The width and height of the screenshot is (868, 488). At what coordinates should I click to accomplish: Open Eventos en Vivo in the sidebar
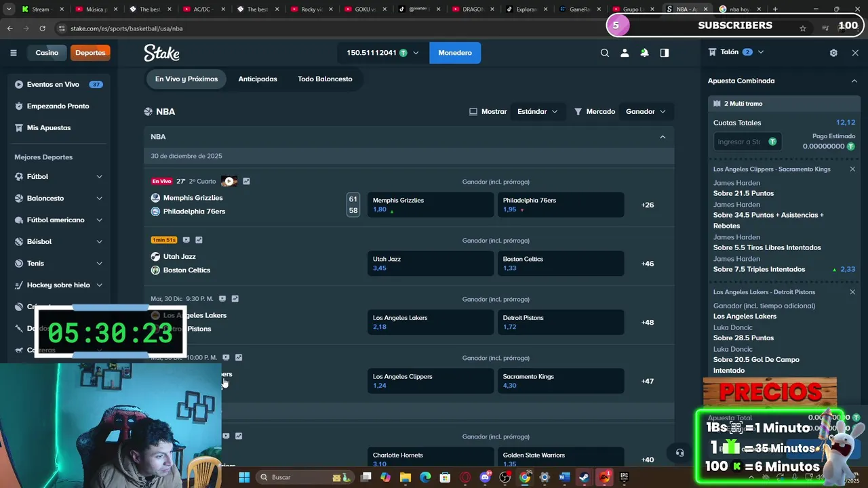pos(59,85)
